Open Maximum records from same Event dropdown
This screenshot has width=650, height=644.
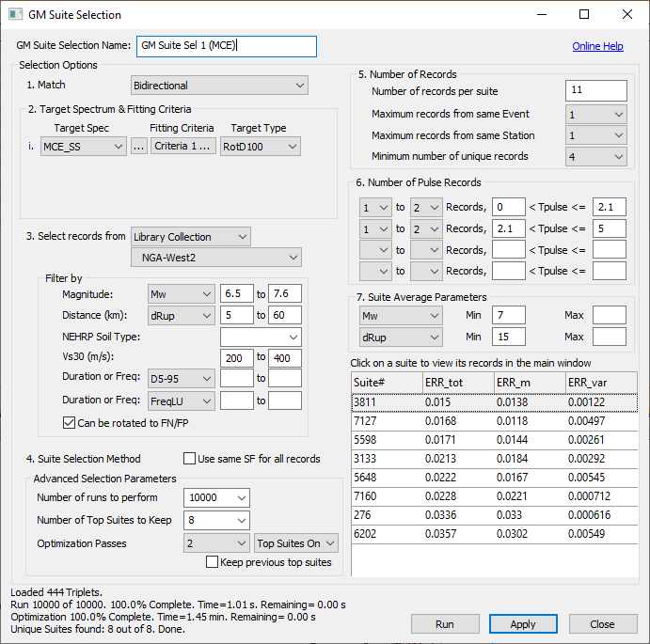[595, 115]
